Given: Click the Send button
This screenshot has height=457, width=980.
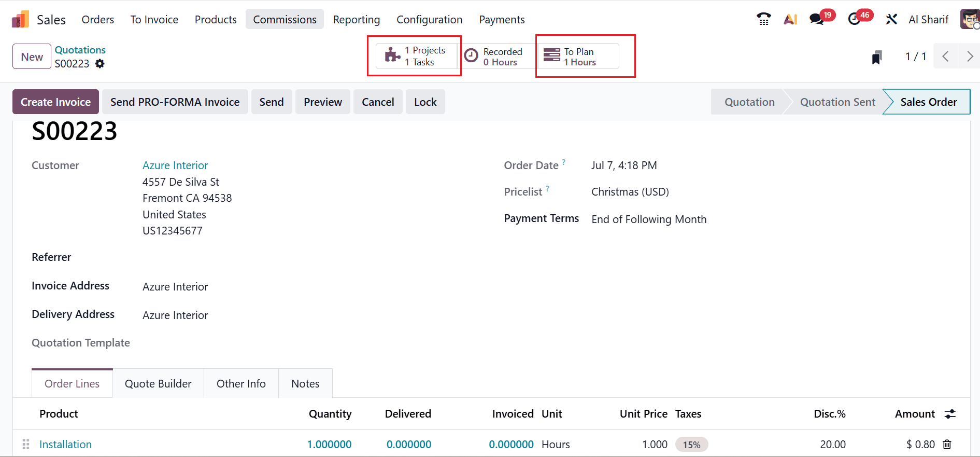Looking at the screenshot, I should pyautogui.click(x=272, y=102).
